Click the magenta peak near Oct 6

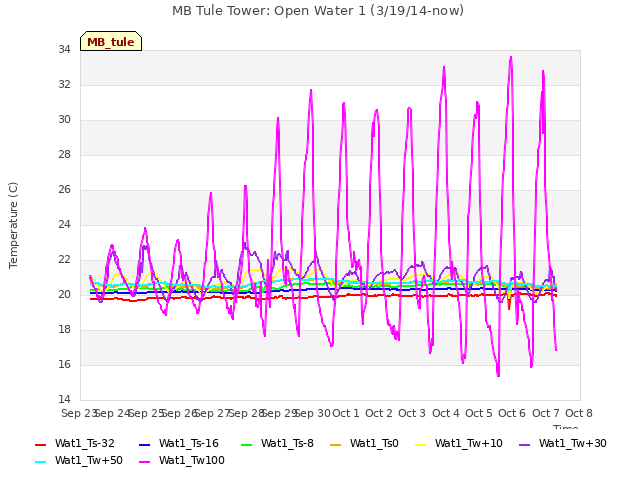511,58
